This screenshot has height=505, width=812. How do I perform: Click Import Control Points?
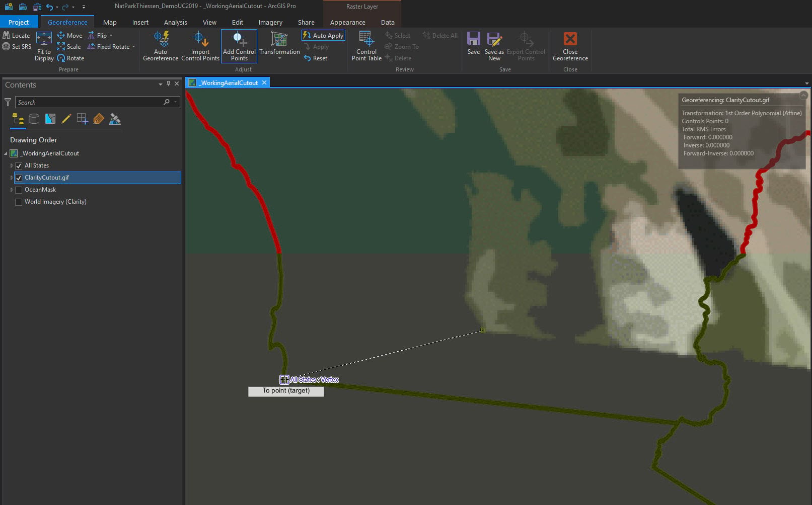coord(200,46)
